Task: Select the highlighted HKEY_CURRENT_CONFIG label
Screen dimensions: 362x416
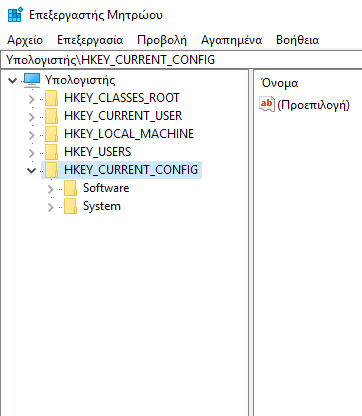Action: point(131,170)
